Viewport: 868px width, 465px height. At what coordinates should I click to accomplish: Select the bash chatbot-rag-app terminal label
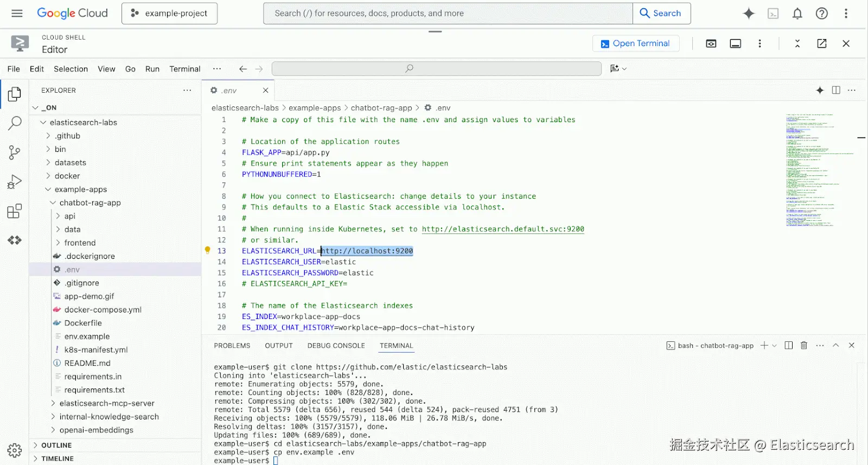click(710, 346)
